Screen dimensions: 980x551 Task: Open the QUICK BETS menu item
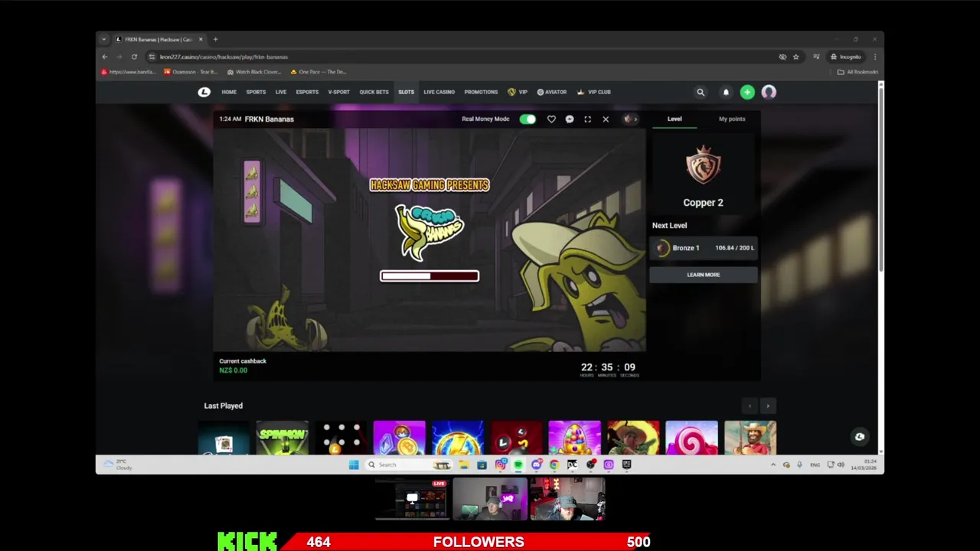click(374, 92)
